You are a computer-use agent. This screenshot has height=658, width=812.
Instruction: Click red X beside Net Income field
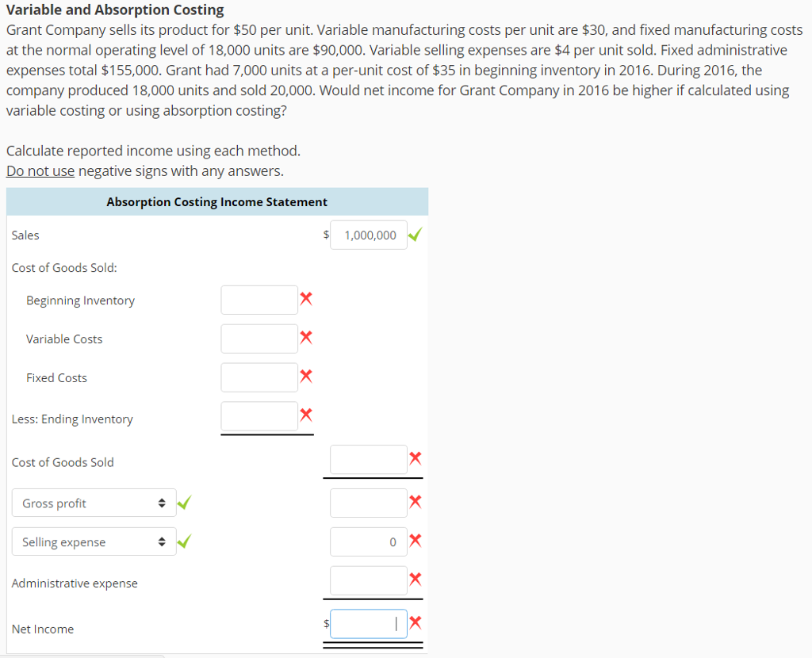[x=415, y=622]
